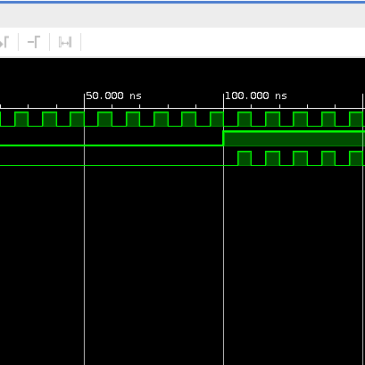Select the 50.000 ns time label

click(114, 96)
